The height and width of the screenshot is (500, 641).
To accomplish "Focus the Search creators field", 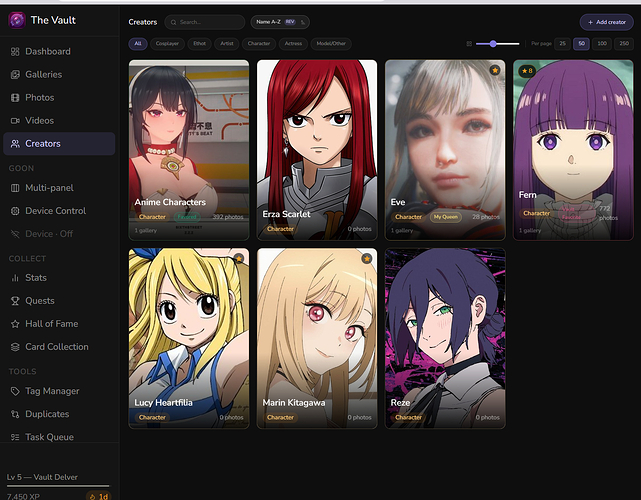I will [x=205, y=22].
